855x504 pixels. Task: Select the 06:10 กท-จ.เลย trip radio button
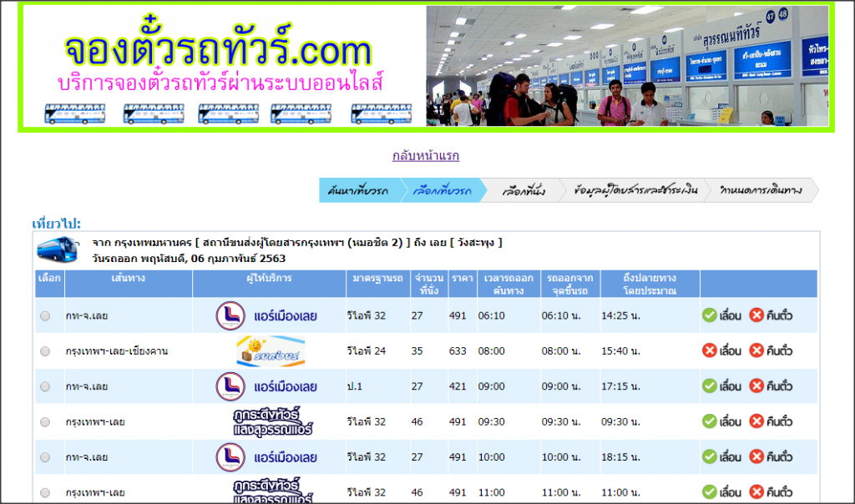click(x=45, y=316)
